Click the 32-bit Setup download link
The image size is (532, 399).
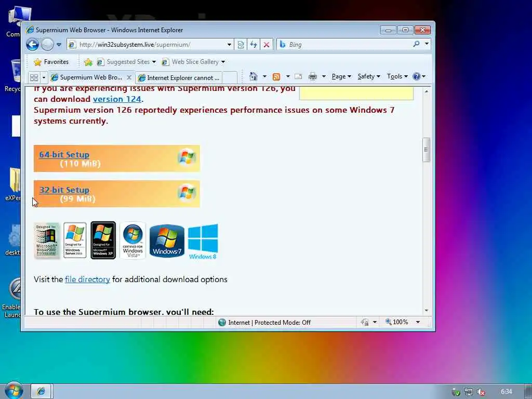(x=64, y=190)
